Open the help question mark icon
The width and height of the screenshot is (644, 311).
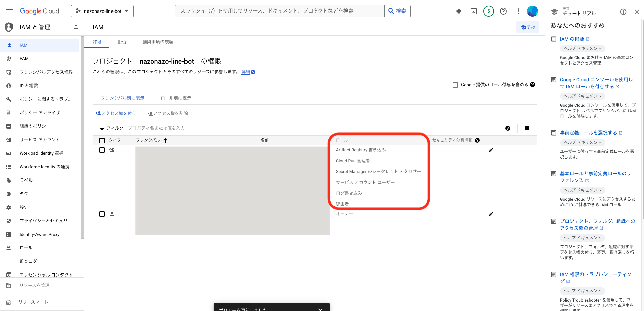pyautogui.click(x=503, y=11)
